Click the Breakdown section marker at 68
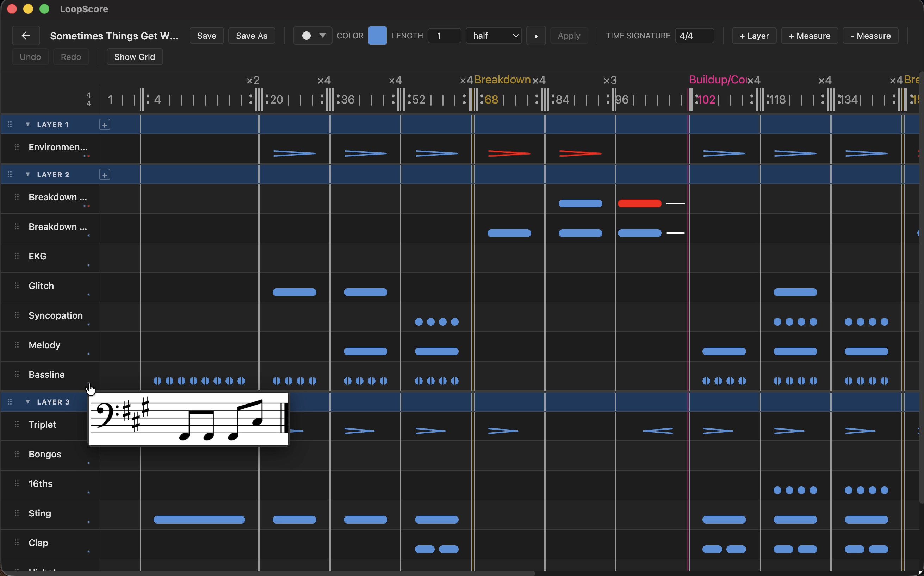The width and height of the screenshot is (924, 576). point(502,80)
